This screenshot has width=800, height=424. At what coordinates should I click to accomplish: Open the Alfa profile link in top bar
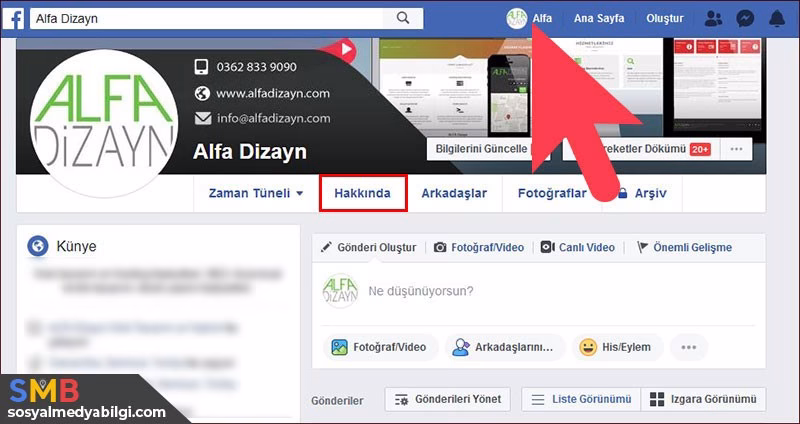click(x=542, y=18)
